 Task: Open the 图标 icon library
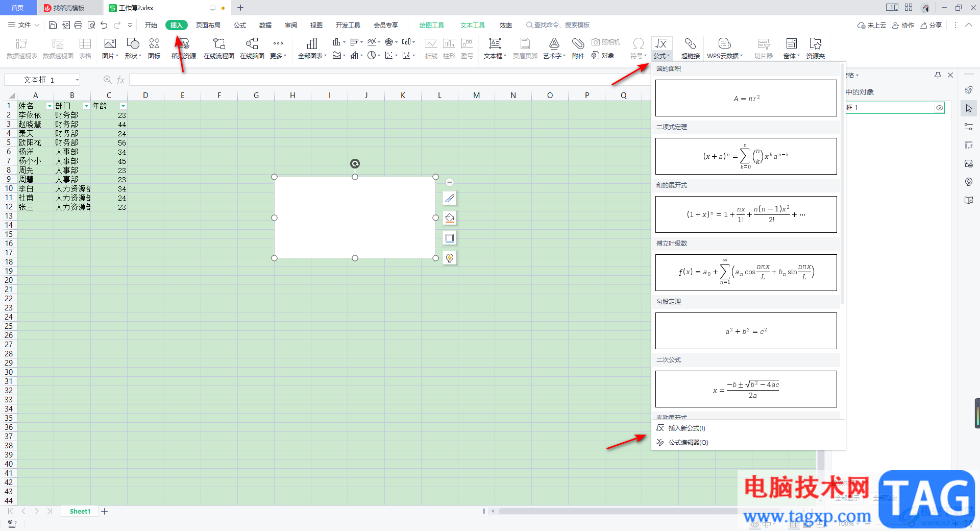(154, 49)
